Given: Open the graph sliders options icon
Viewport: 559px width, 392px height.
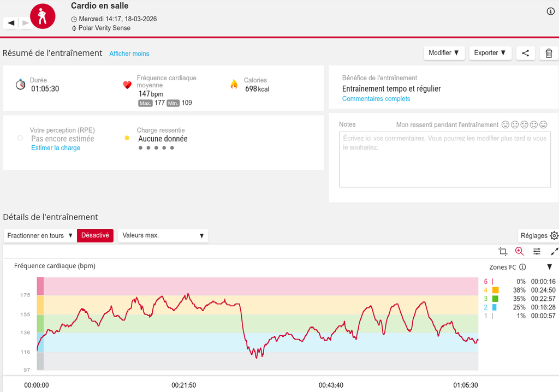Looking at the screenshot, I should (x=537, y=251).
